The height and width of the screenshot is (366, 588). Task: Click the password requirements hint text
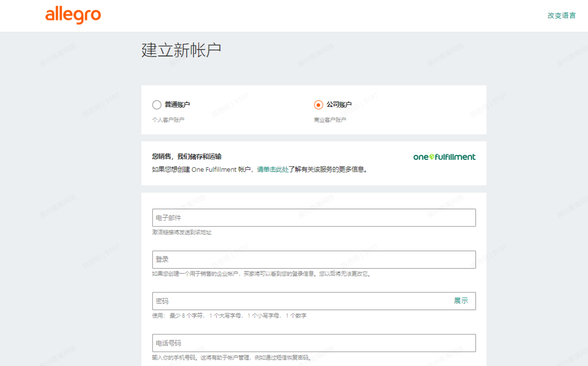229,316
